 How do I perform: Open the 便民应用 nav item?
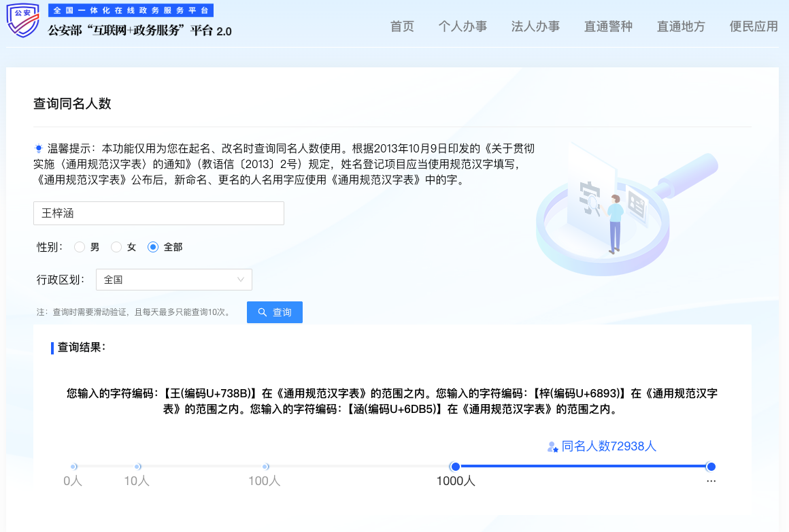754,26
